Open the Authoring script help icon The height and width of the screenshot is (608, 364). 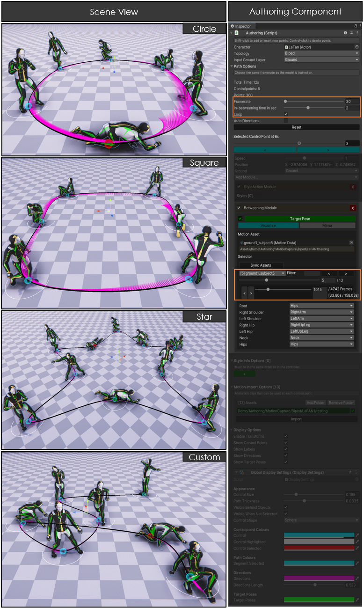click(345, 33)
